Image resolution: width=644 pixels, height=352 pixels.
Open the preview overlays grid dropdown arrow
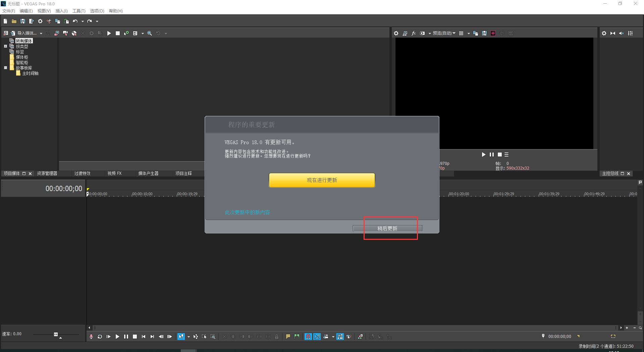pos(469,34)
